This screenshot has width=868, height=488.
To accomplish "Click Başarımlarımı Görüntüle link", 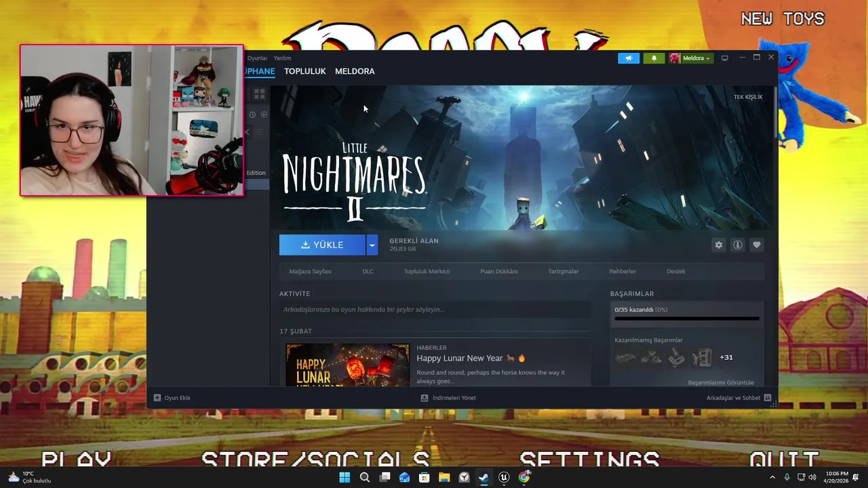I will [721, 382].
